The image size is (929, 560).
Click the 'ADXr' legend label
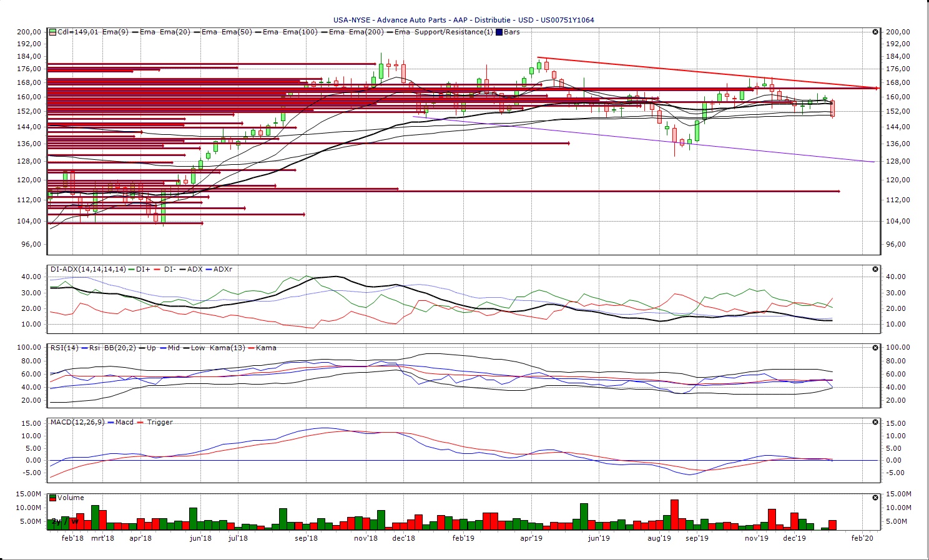223,269
